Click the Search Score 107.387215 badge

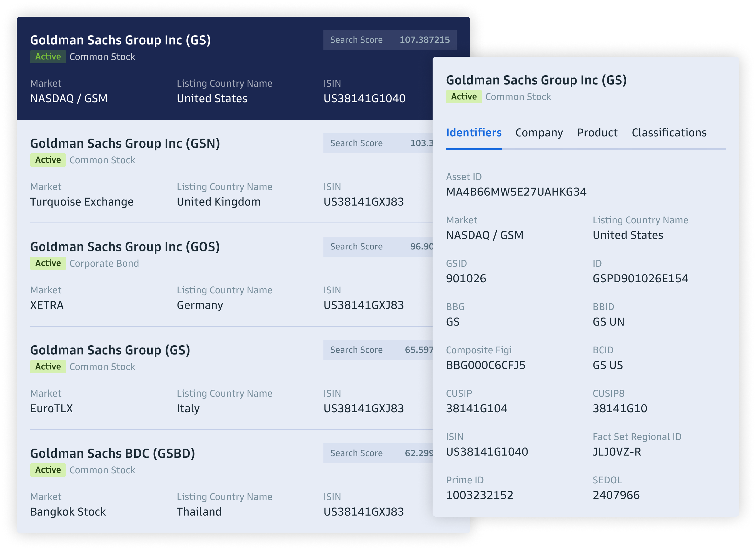pyautogui.click(x=390, y=40)
